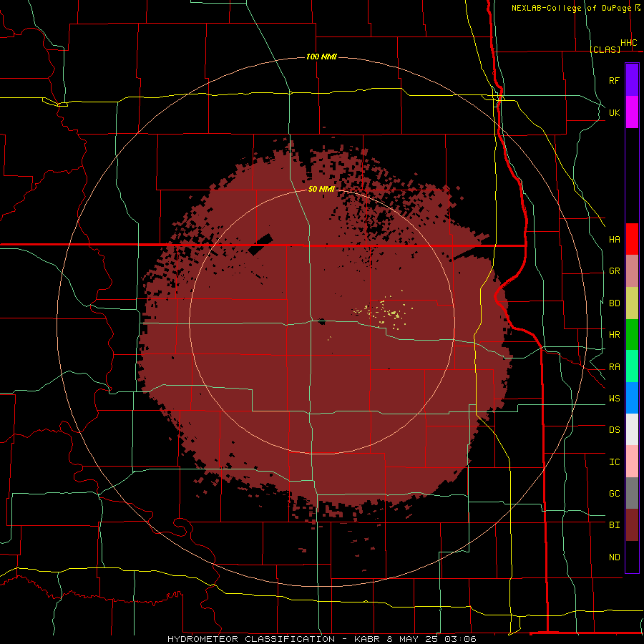Image resolution: width=644 pixels, height=644 pixels.
Task: Click the [CLAS] label
Action: [x=605, y=49]
